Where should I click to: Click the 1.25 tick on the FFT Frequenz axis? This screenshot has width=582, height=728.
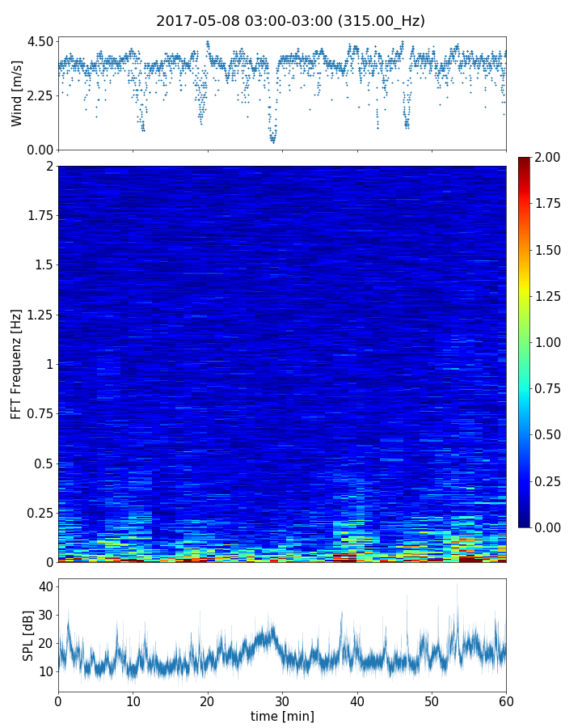39,315
